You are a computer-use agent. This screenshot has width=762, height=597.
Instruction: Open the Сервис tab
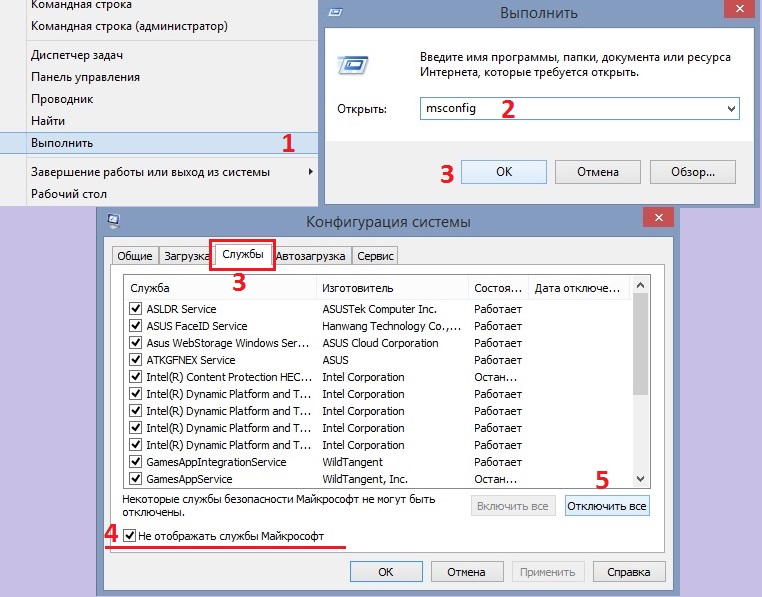point(375,256)
